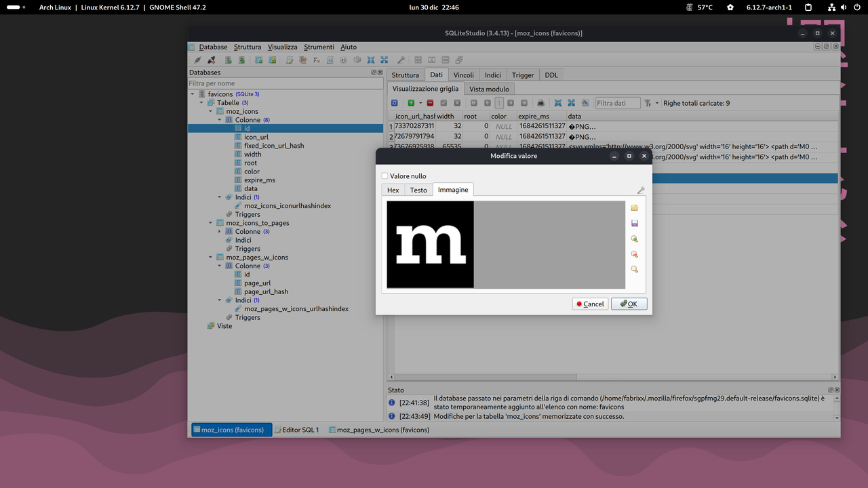Click the Cancel button
The height and width of the screenshot is (488, 868).
[590, 304]
